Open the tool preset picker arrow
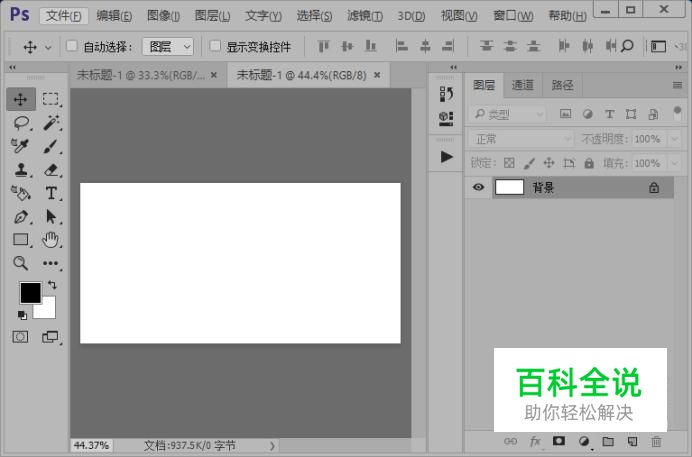The height and width of the screenshot is (457, 692). point(49,47)
